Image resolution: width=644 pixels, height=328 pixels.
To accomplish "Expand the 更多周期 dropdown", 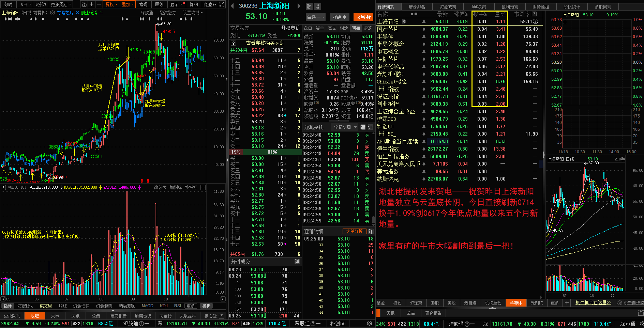I will coord(61,4).
